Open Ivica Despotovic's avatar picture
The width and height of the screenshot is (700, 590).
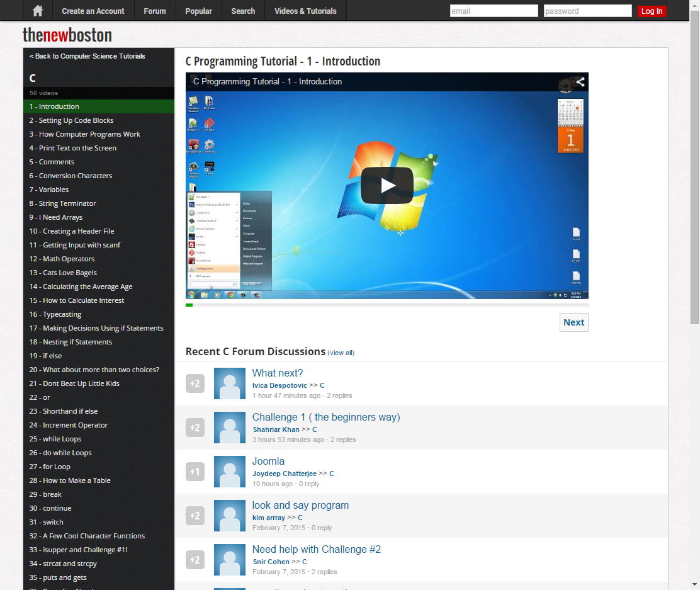click(x=230, y=383)
